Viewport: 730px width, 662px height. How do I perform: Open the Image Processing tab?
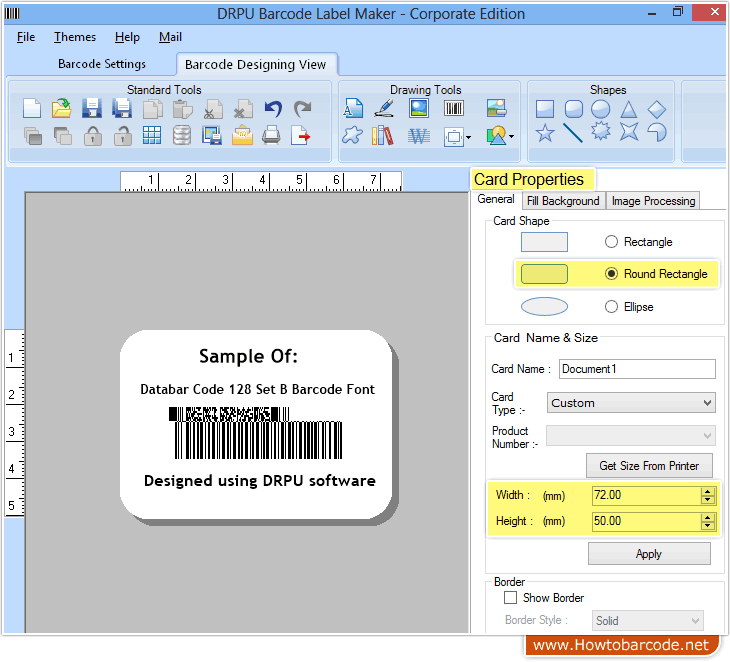[x=653, y=201]
